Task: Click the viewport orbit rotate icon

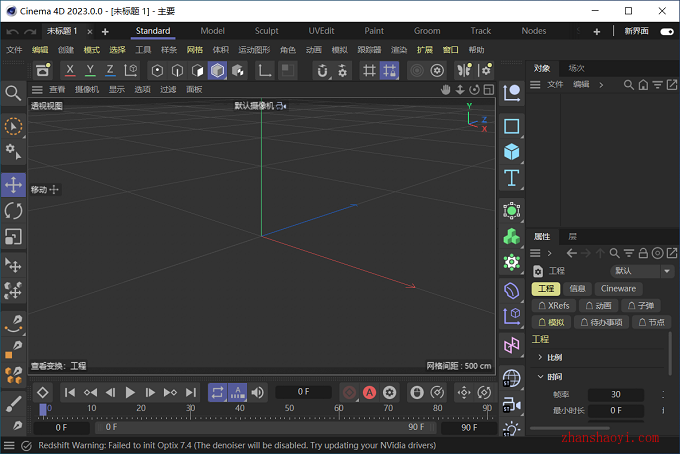Action: 474,90
